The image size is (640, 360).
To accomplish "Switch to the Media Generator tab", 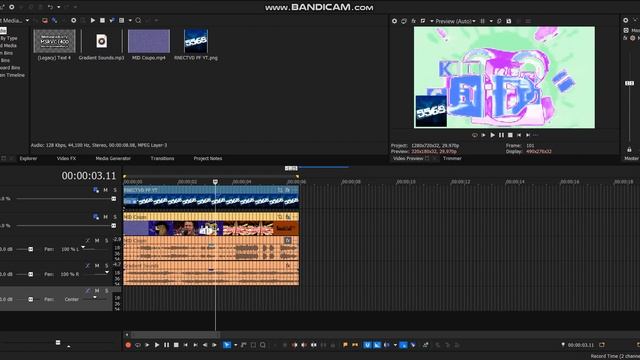I will (x=113, y=158).
